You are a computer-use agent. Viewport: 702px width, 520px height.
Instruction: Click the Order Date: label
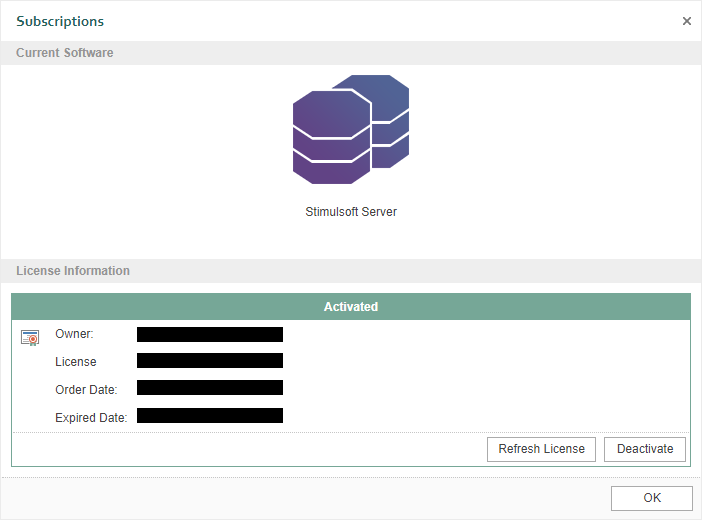(86, 390)
